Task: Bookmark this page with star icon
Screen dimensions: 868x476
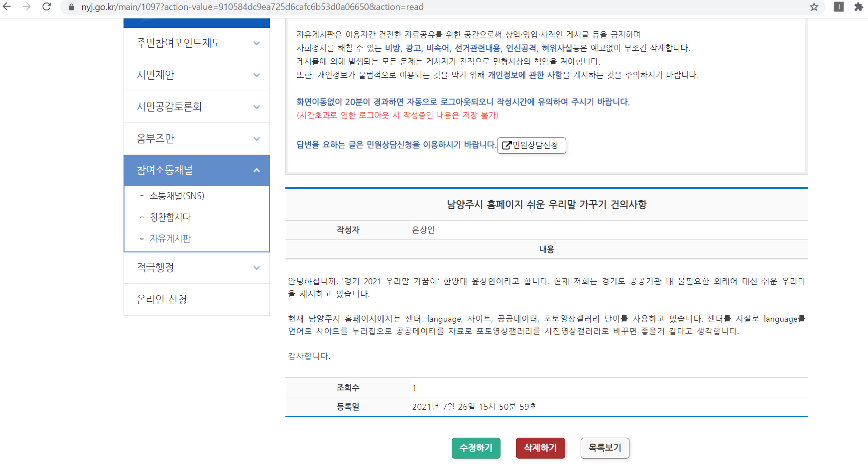Action: pos(814,7)
